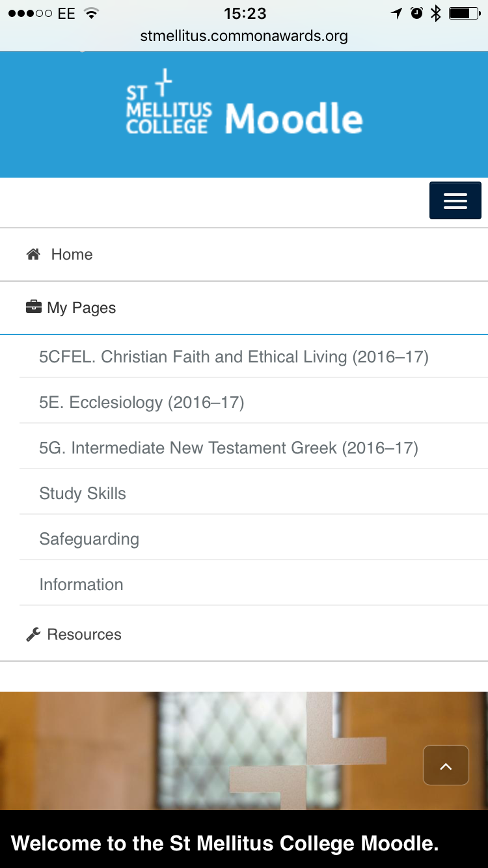Viewport: 488px width, 868px height.
Task: Tap the Wi-Fi signal icon
Action: click(x=92, y=13)
